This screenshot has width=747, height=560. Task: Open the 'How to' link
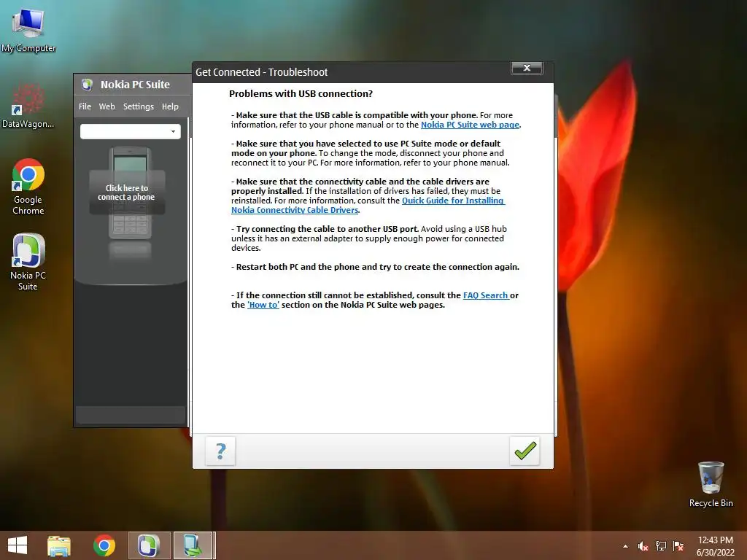263,305
